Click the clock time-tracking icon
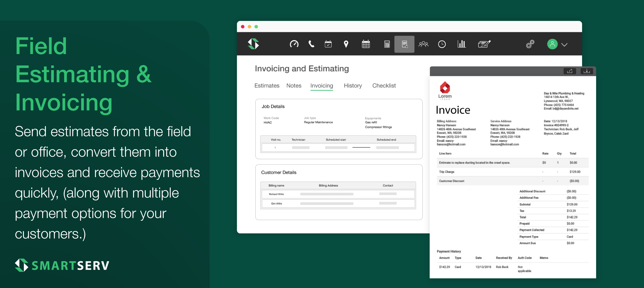 point(442,44)
